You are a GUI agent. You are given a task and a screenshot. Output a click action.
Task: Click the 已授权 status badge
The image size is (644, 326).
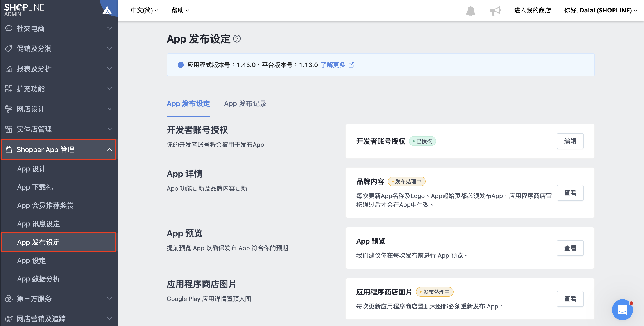(x=422, y=141)
